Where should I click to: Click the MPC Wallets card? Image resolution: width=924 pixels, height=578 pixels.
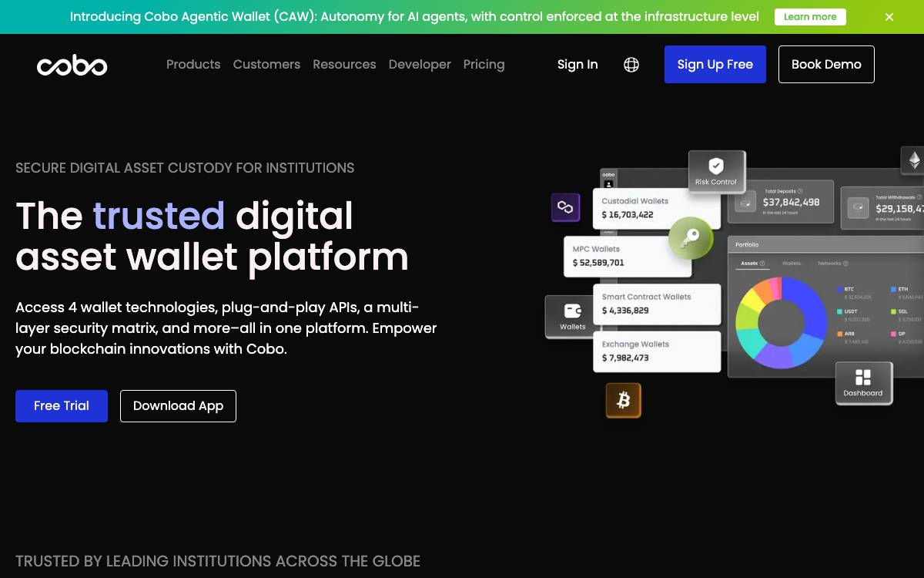[x=628, y=256]
